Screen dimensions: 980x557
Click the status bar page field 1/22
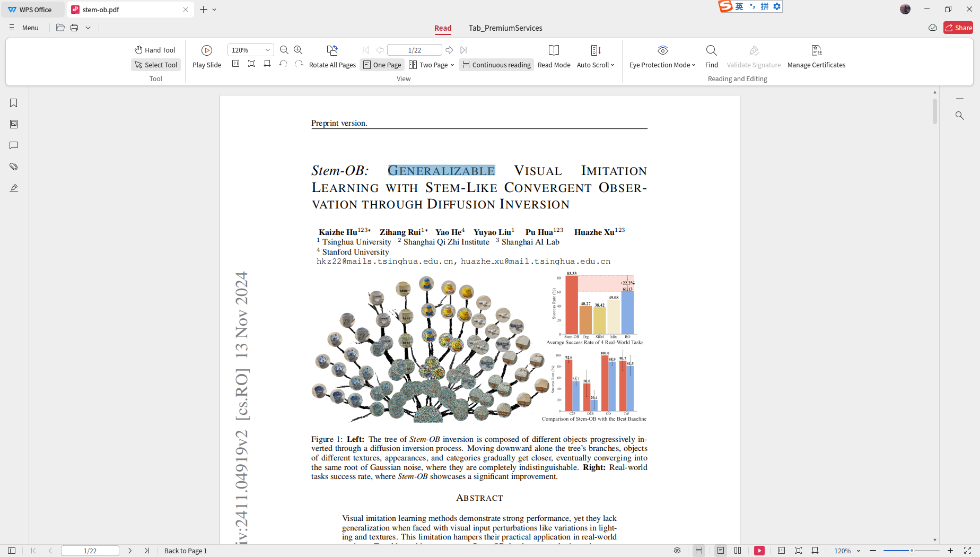(x=90, y=551)
